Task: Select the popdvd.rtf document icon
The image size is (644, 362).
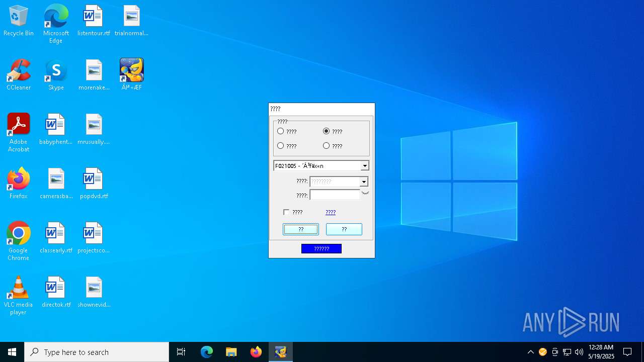Action: point(94,184)
